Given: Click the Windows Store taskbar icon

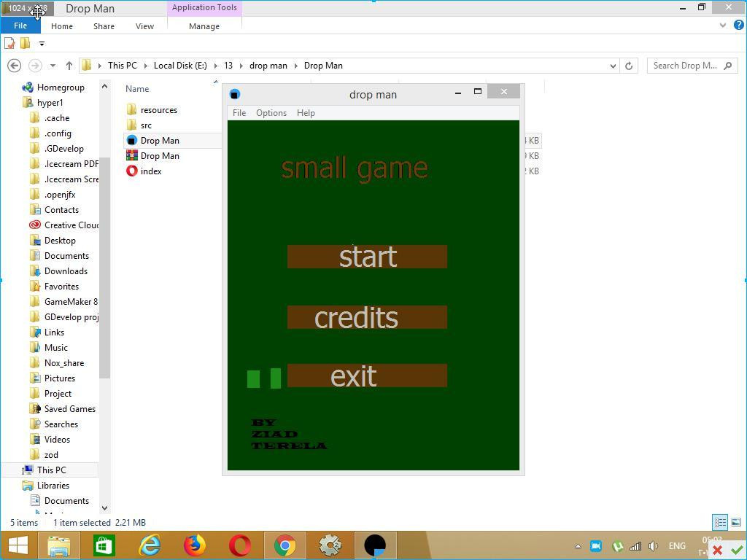Looking at the screenshot, I should pyautogui.click(x=104, y=545).
